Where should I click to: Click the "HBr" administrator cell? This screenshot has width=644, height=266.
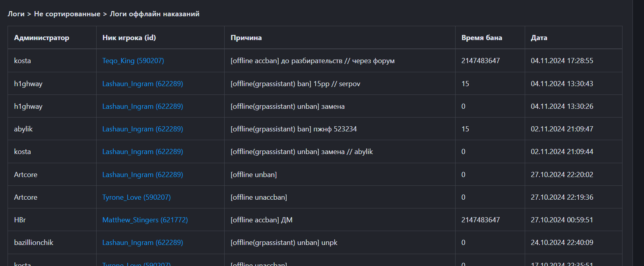tap(20, 220)
